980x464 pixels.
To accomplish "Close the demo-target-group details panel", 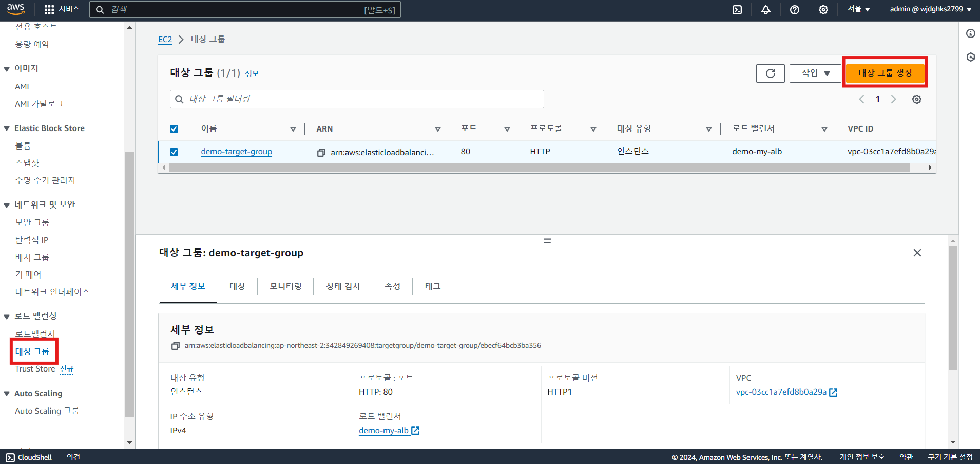I will [917, 253].
